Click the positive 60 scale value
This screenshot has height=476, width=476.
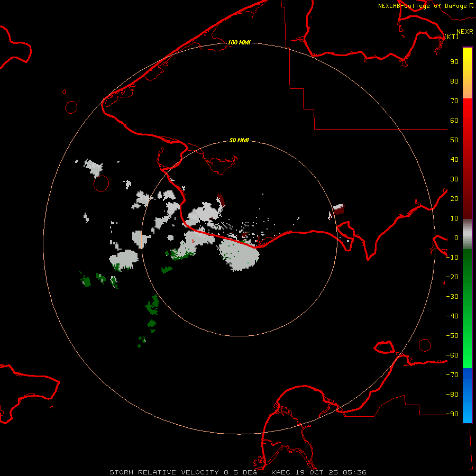pos(454,120)
